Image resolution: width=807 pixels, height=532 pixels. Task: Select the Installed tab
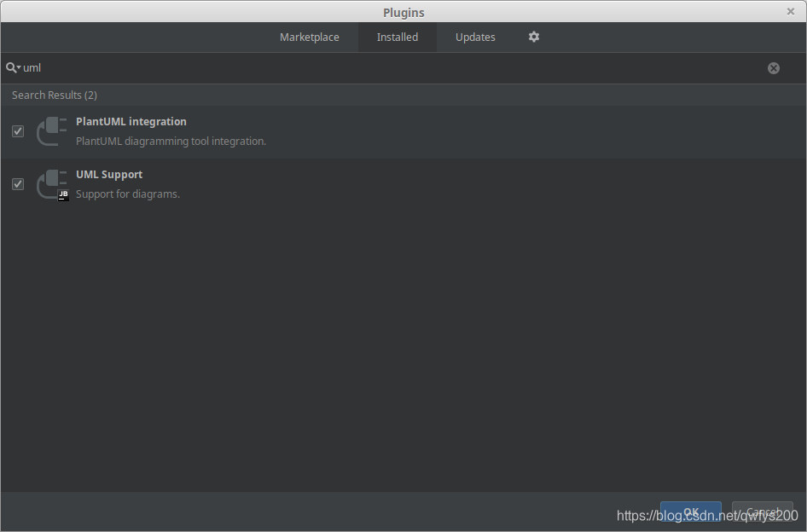tap(398, 37)
